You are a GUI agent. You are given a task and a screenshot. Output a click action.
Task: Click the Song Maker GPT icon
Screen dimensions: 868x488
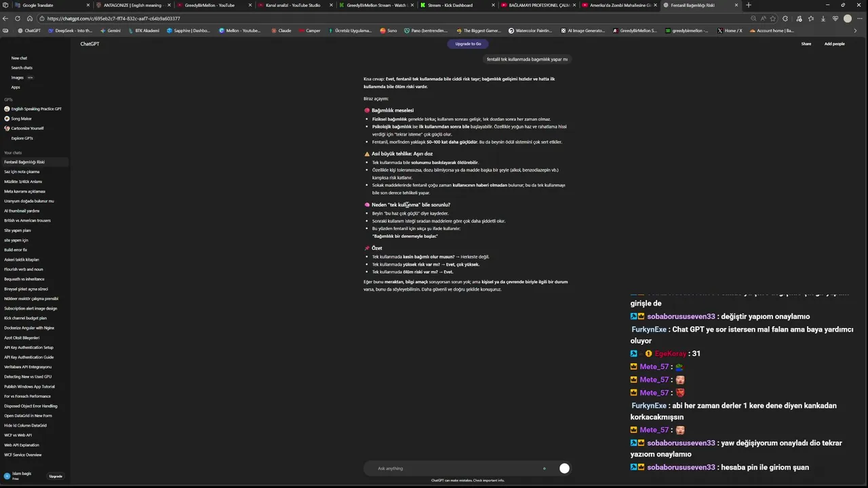pos(7,119)
